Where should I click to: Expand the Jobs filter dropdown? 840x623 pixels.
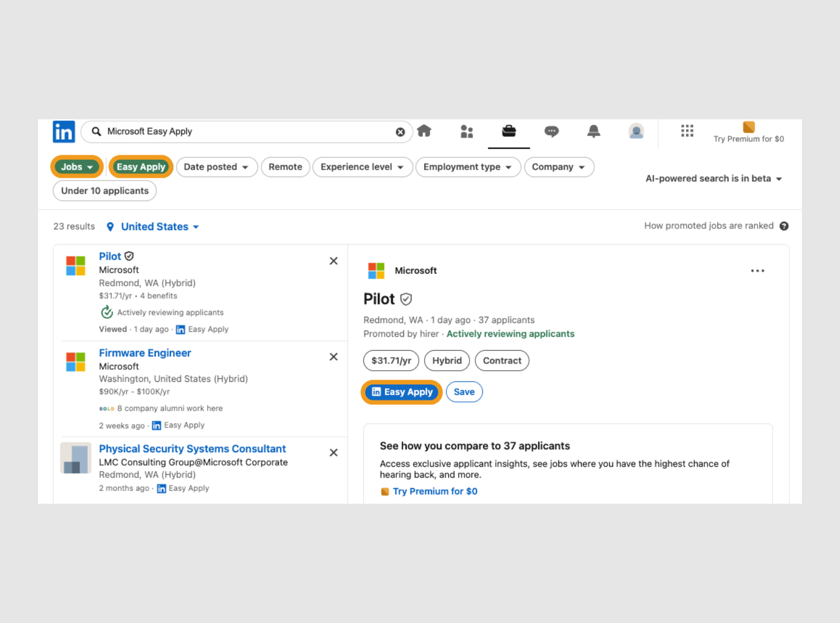77,167
